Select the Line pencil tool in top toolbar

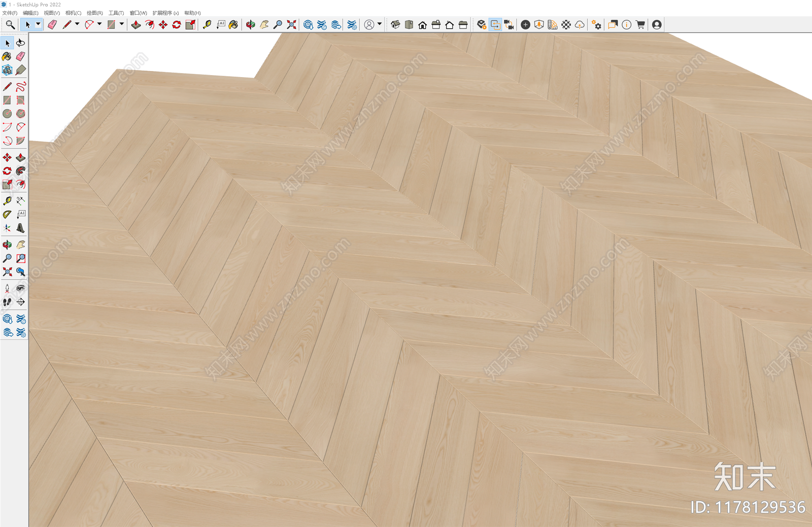(66, 24)
